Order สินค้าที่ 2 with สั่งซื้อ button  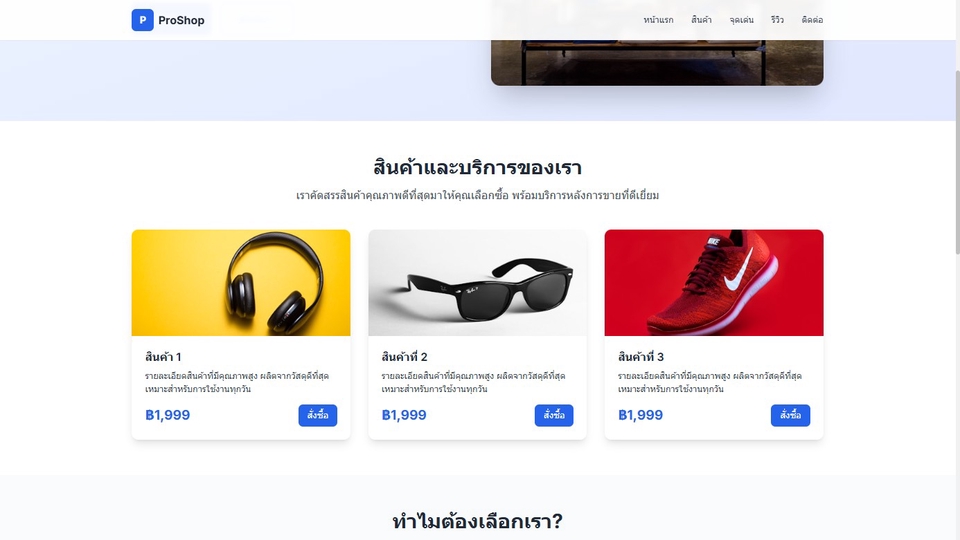tap(554, 415)
